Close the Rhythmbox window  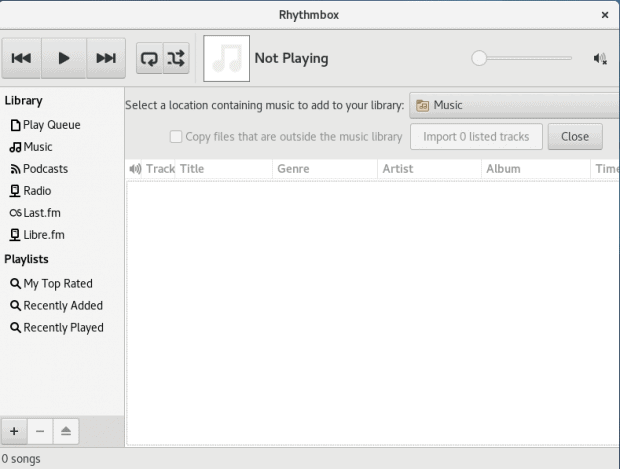pos(605,15)
